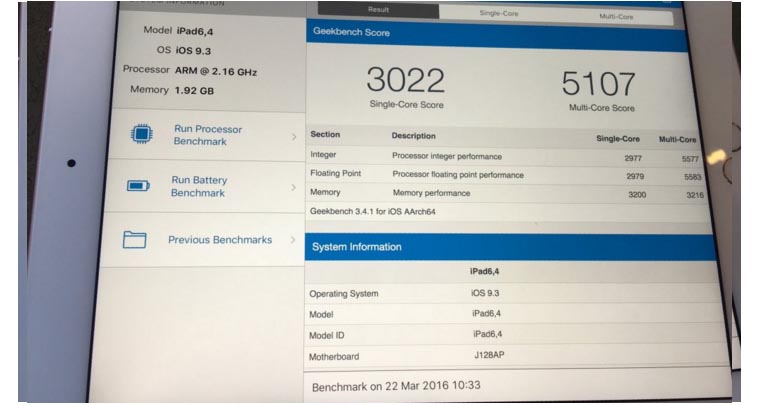This screenshot has width=760, height=405.
Task: Click the Single-Core column header
Action: point(618,139)
